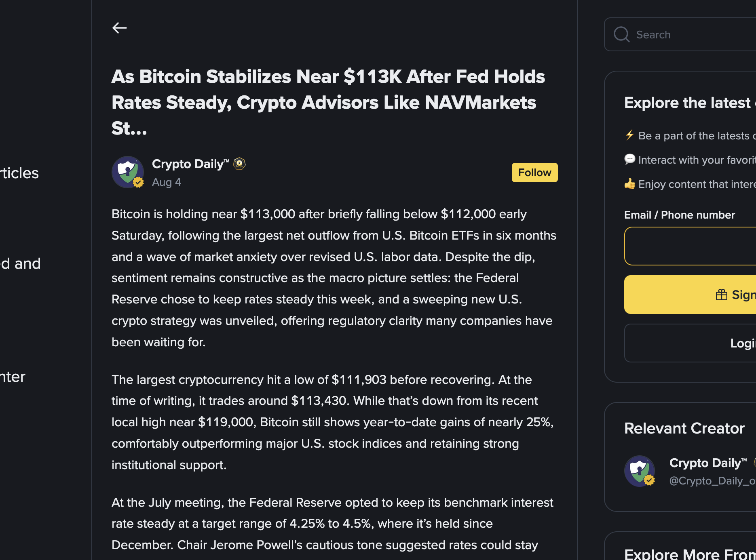The height and width of the screenshot is (560, 756).
Task: Click the Login button
Action: coord(742,343)
